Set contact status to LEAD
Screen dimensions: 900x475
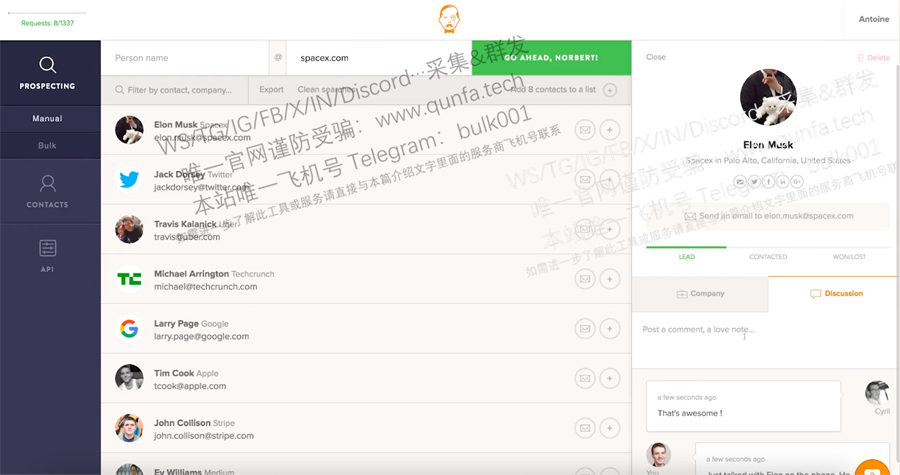686,256
